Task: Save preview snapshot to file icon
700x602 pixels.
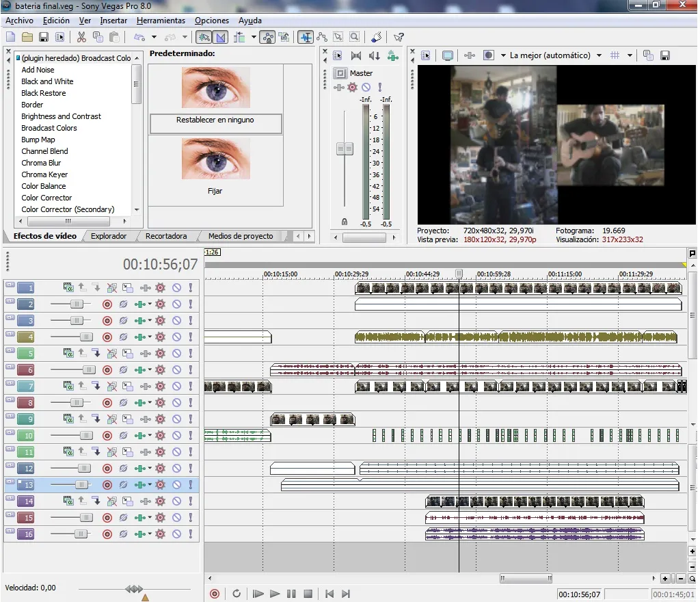Action: (x=664, y=55)
